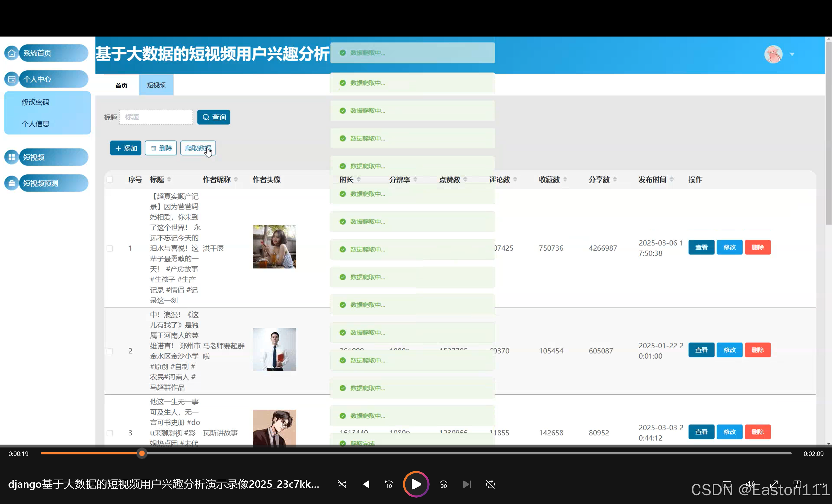
Task: Sort the table by 时长
Action: tap(359, 179)
